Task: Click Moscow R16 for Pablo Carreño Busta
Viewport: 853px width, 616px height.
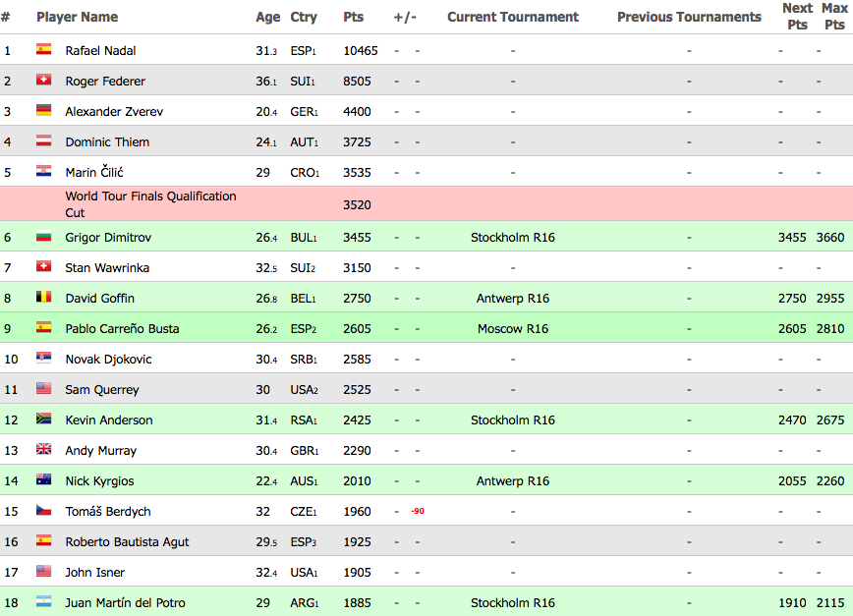Action: pos(512,328)
